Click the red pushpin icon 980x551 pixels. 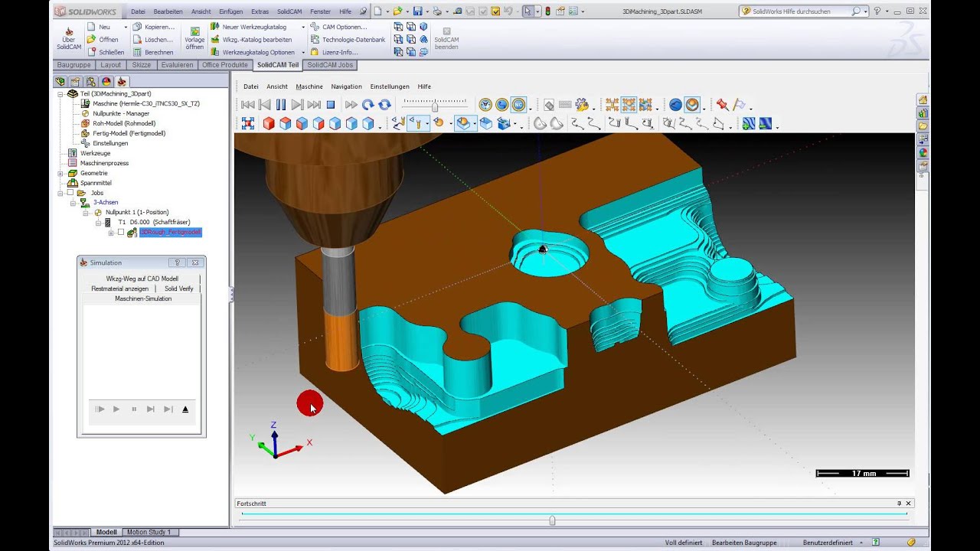point(722,105)
